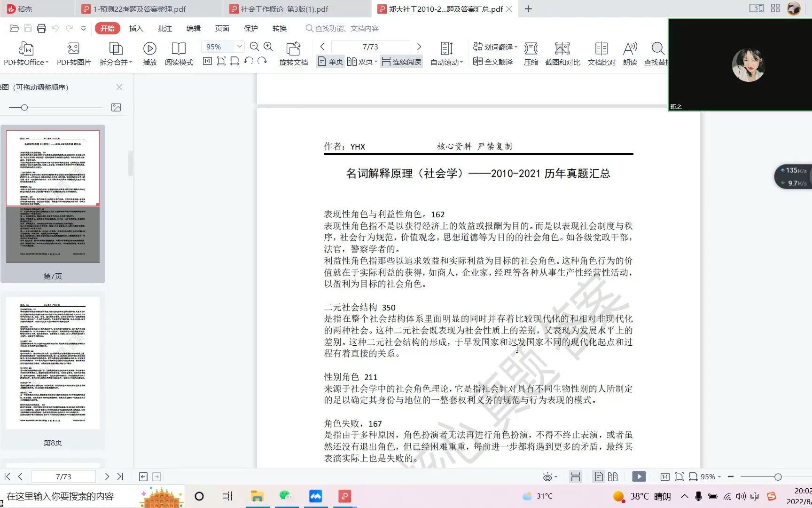Switch to 1-预测22考题及答案整理.pdf tab
The image size is (812, 508).
point(148,9)
